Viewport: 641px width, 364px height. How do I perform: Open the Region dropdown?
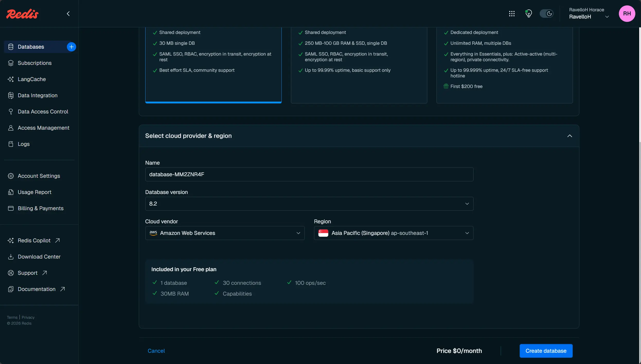[x=394, y=233]
